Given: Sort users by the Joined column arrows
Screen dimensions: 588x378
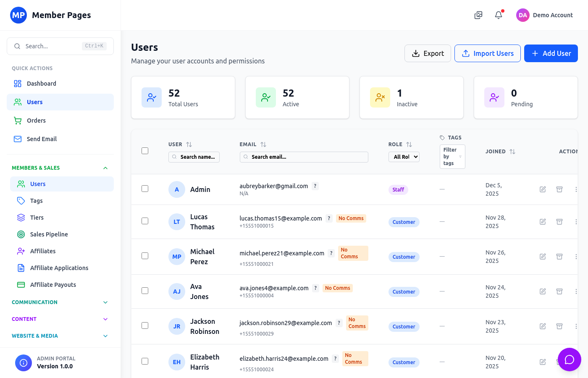Looking at the screenshot, I should (x=512, y=152).
